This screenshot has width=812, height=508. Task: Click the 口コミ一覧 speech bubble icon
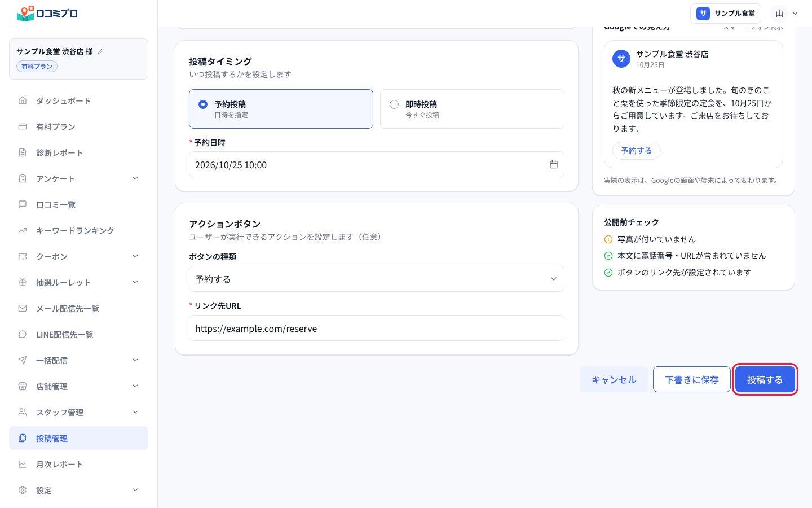pyautogui.click(x=23, y=204)
